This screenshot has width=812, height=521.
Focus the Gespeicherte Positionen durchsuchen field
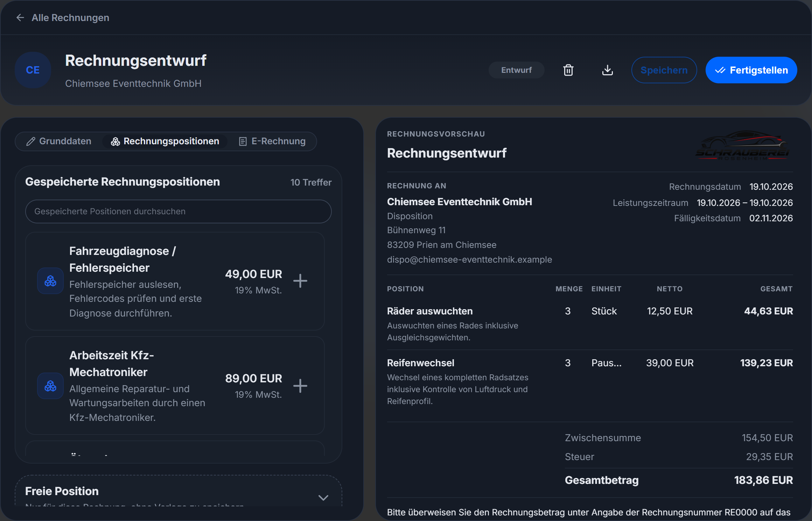point(178,211)
